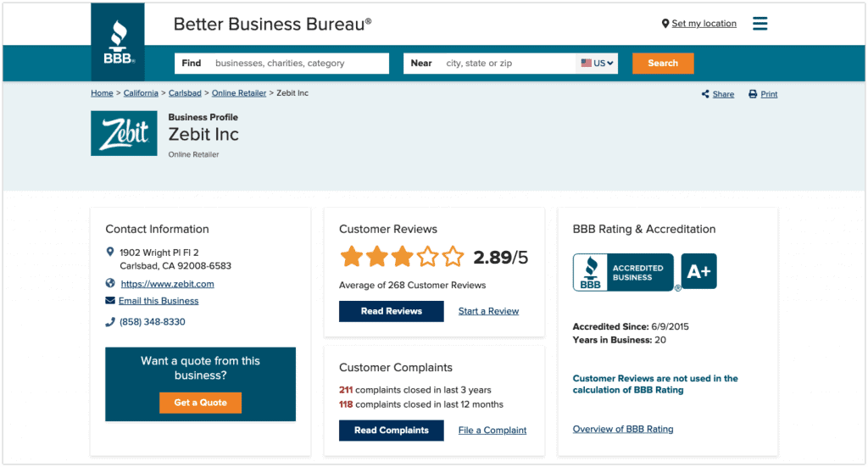Call (858) 348-8330 phone link
The height and width of the screenshot is (467, 868).
pos(153,322)
